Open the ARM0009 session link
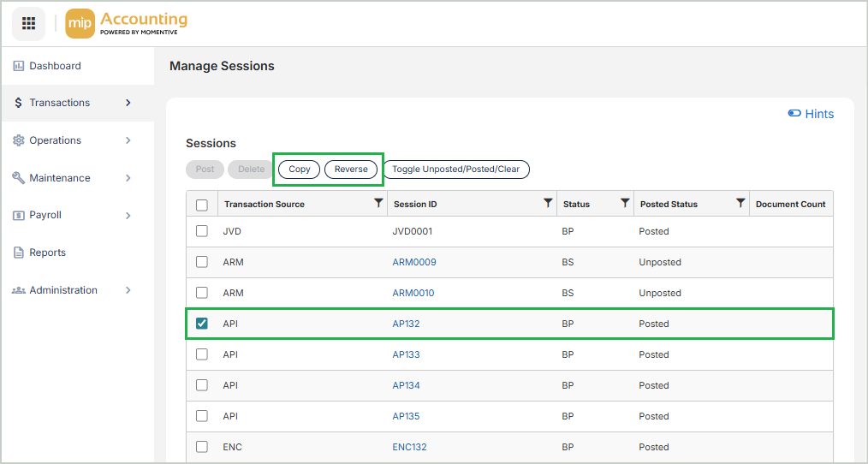 click(414, 262)
